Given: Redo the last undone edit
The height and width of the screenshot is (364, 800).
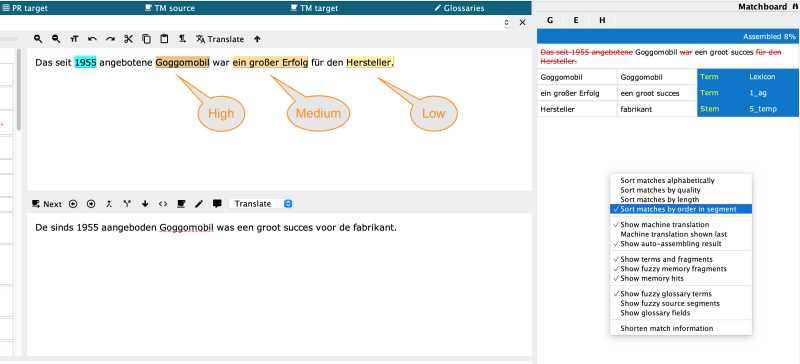Looking at the screenshot, I should click(x=110, y=39).
